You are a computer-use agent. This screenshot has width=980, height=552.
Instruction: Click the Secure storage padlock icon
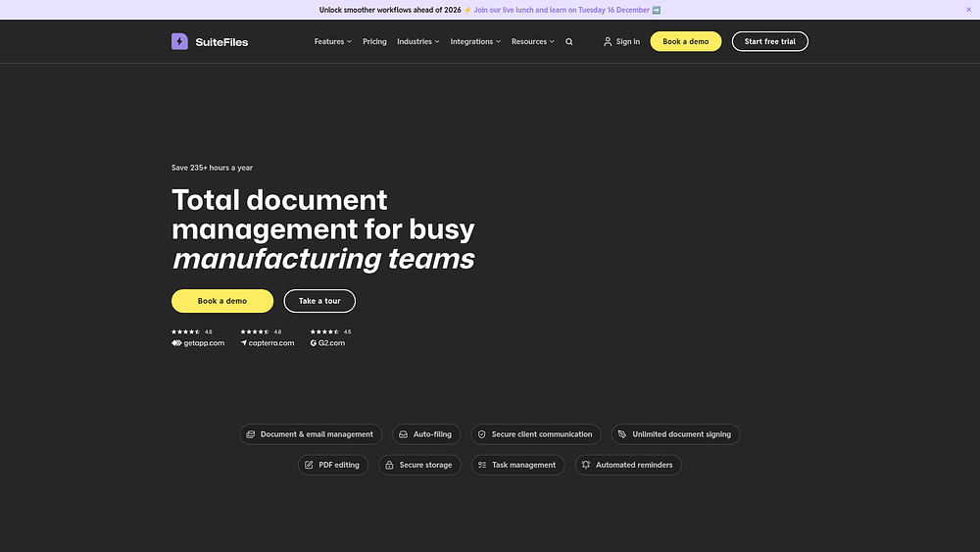(389, 465)
